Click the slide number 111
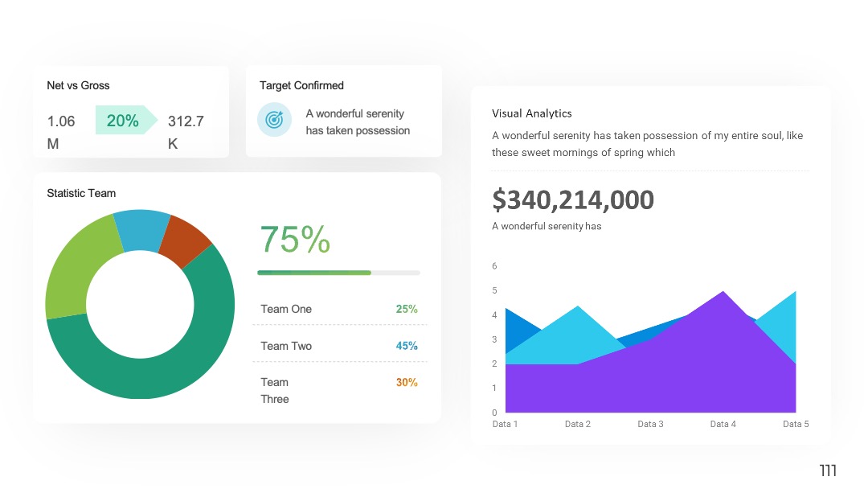The height and width of the screenshot is (489, 868). click(x=828, y=471)
